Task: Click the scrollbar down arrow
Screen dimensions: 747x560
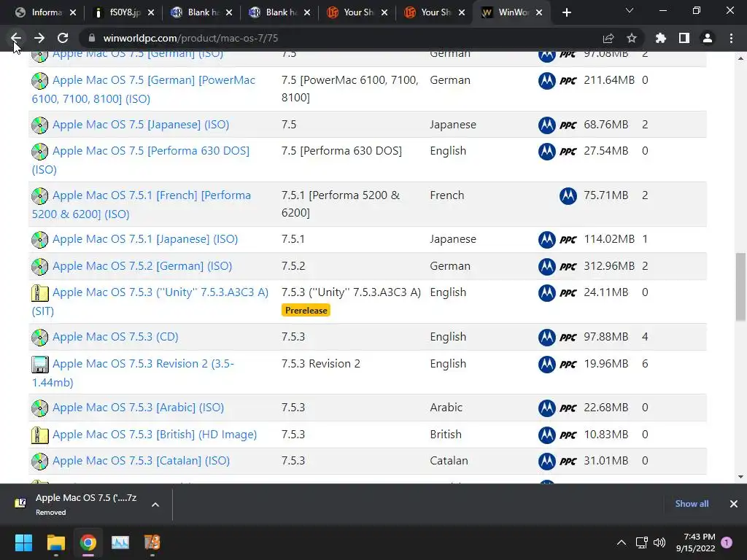Action: (740, 477)
